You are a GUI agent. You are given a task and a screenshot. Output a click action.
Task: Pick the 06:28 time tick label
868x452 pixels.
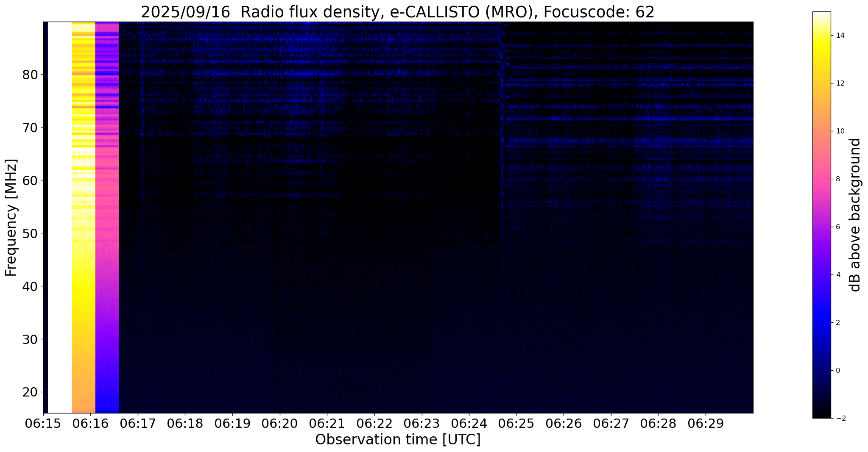click(x=659, y=424)
